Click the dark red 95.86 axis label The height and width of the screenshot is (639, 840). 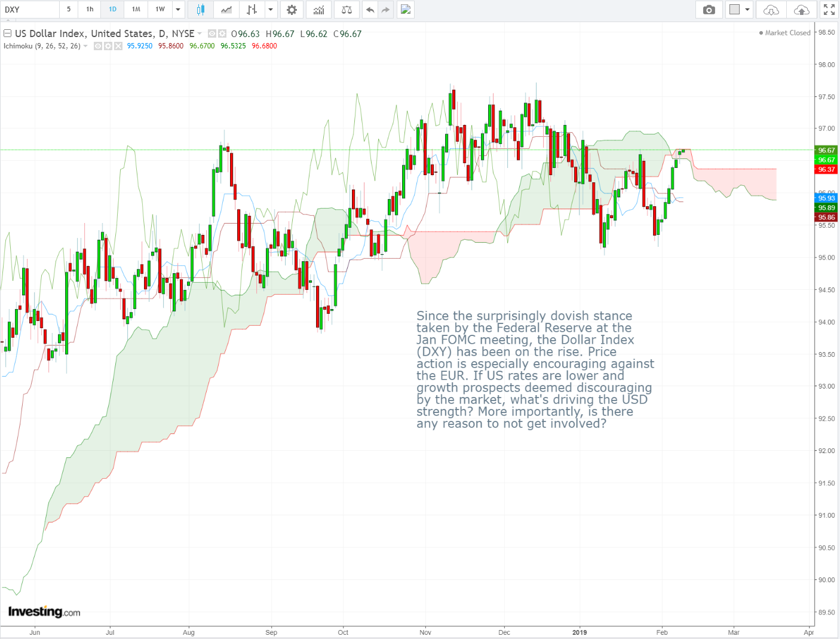pyautogui.click(x=827, y=218)
